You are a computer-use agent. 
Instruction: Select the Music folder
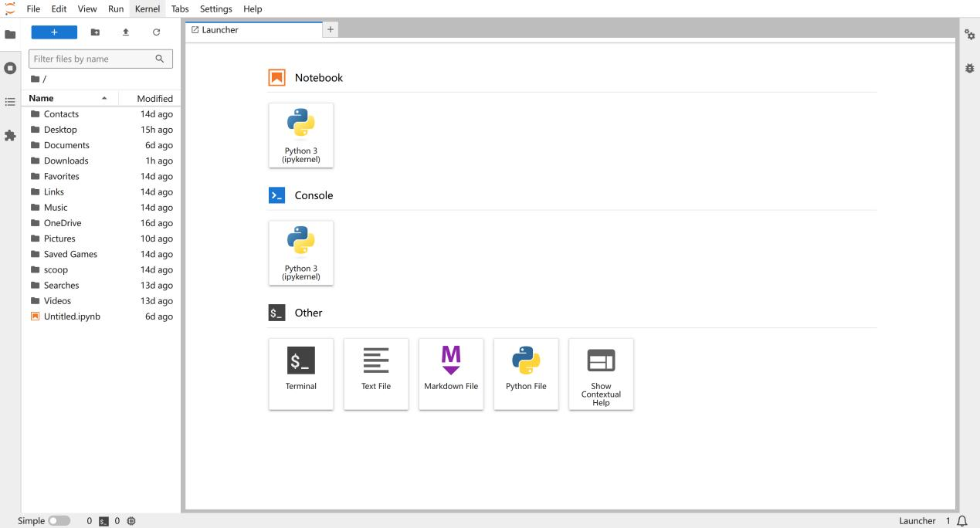103,208
